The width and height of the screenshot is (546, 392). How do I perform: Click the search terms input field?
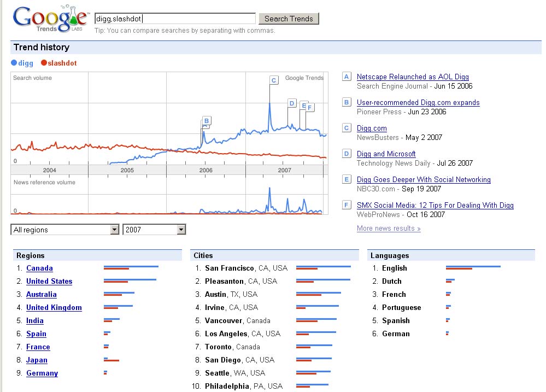click(x=175, y=19)
